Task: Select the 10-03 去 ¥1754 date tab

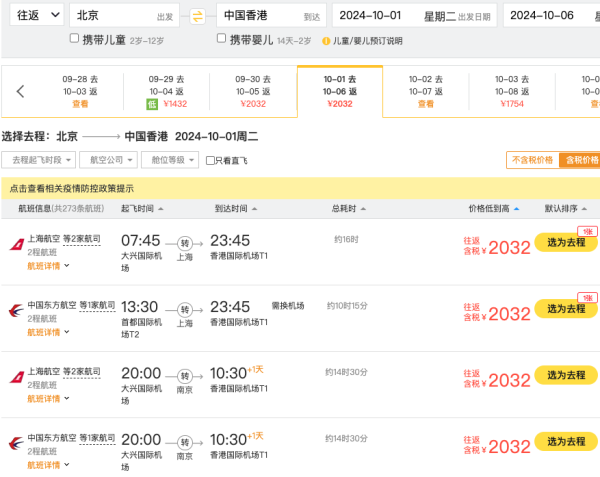Action: click(512, 91)
